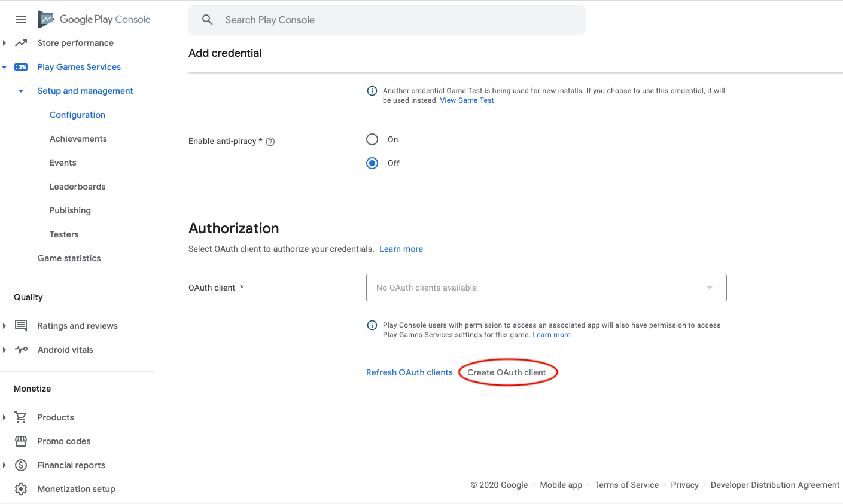Click the OAuth client field label
The height and width of the screenshot is (504, 843).
[x=215, y=288]
